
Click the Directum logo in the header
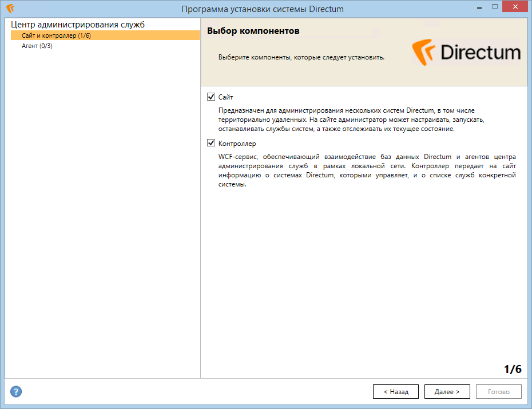[466, 52]
